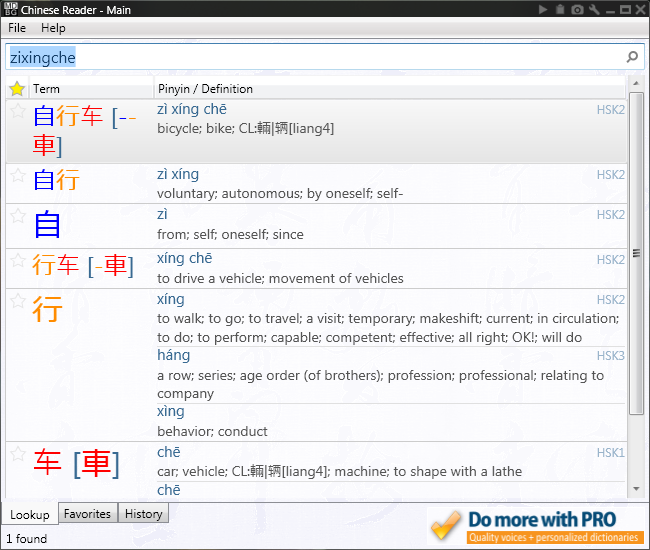This screenshot has width=650, height=550.
Task: Click definition 'voluntary; autonomous; by oneself; self-'
Action: point(280,194)
